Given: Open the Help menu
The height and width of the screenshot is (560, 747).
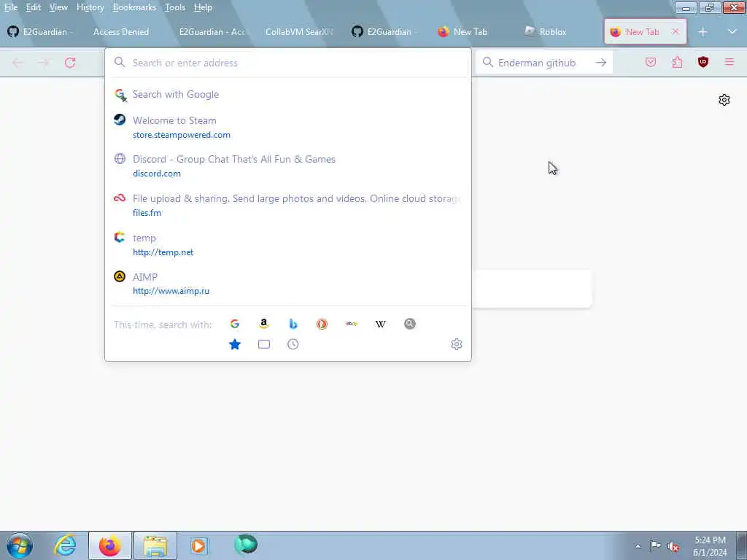Looking at the screenshot, I should tap(203, 7).
